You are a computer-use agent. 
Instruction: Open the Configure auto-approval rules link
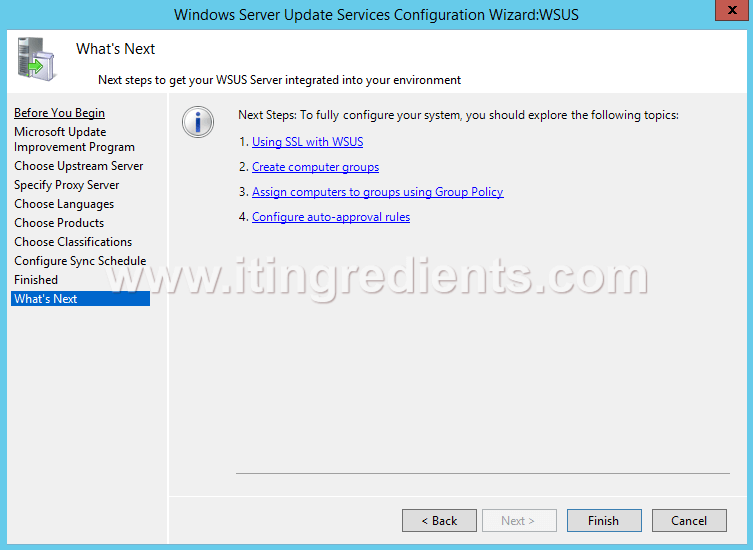click(x=331, y=217)
